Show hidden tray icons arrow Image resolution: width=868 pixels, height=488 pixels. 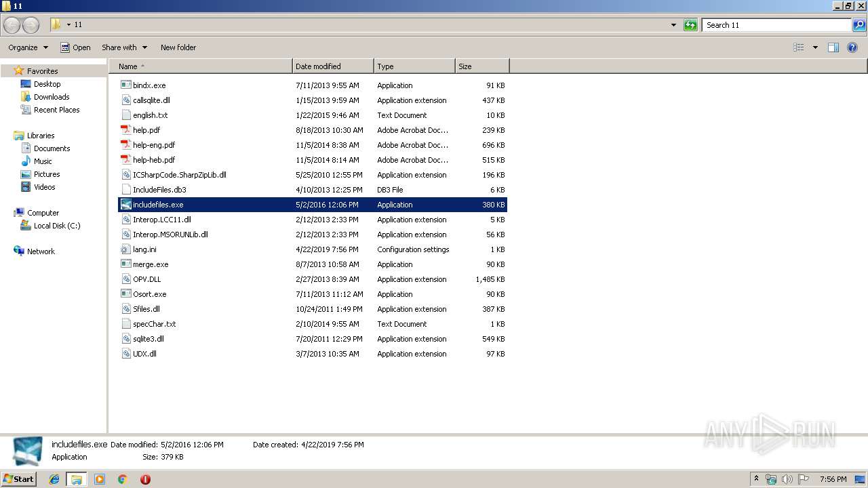756,479
